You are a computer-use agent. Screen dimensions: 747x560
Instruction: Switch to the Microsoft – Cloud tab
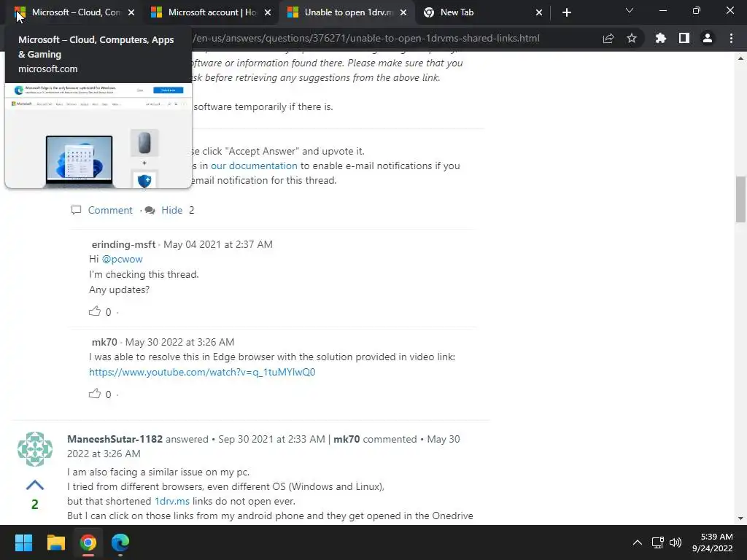71,12
